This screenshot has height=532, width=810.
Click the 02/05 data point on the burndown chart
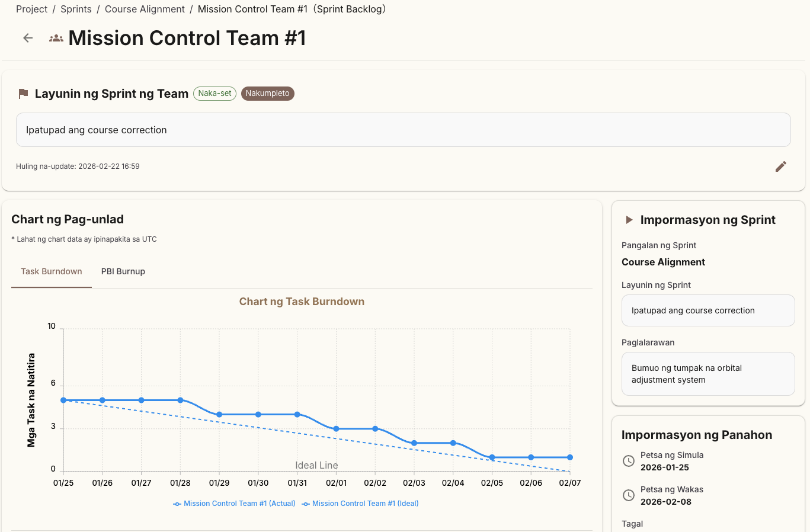[492, 458]
